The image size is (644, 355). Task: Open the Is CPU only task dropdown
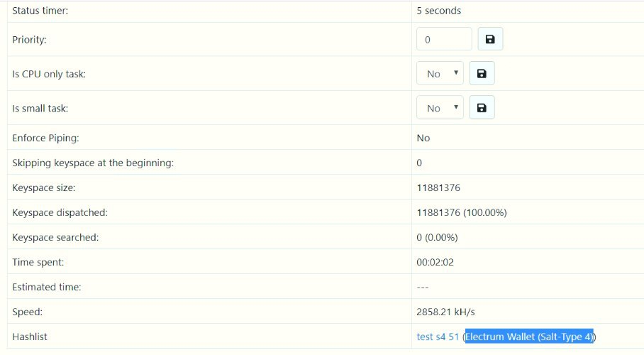click(x=440, y=73)
